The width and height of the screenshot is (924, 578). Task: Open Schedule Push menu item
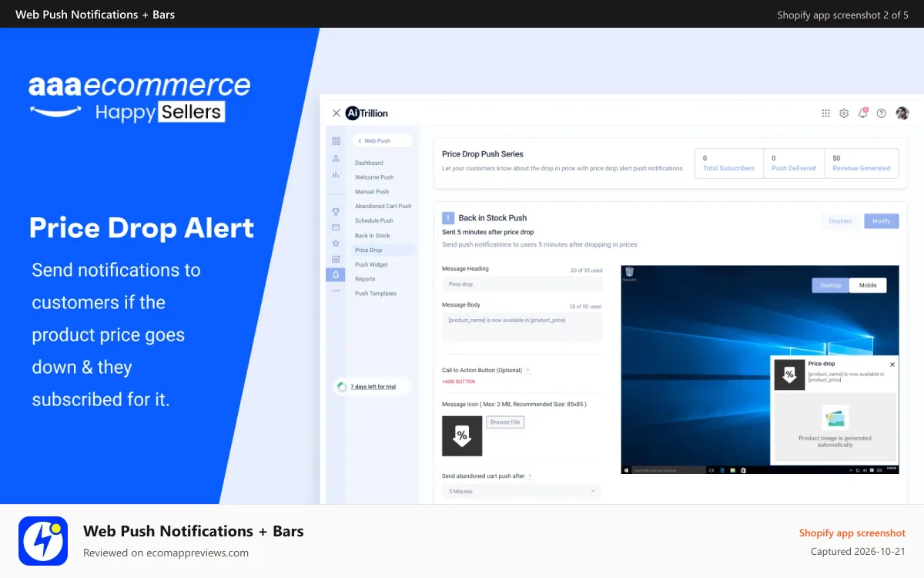point(374,221)
